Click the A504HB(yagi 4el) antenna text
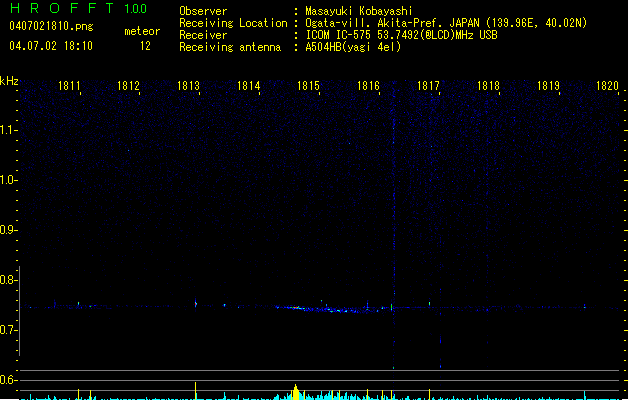Image resolution: width=629 pixels, height=400 pixels. pyautogui.click(x=353, y=47)
